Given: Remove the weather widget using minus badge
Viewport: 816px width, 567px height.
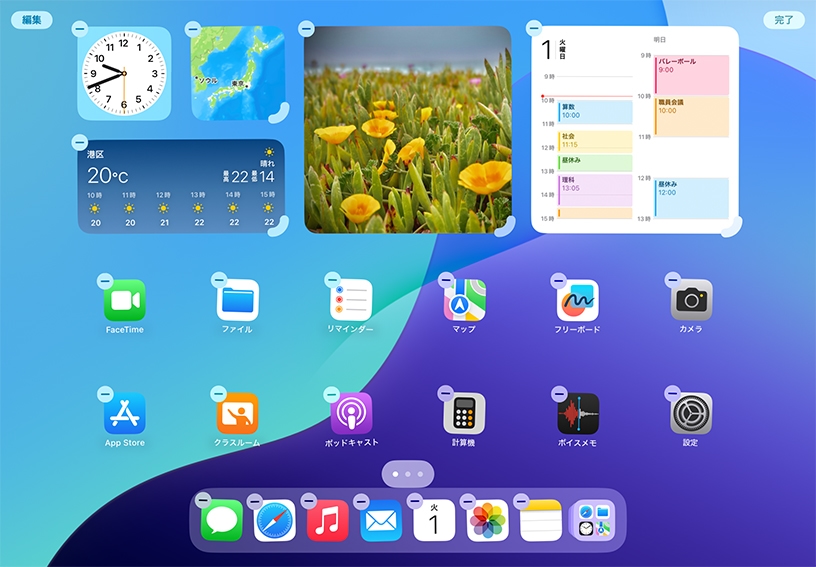Looking at the screenshot, I should point(81,142).
